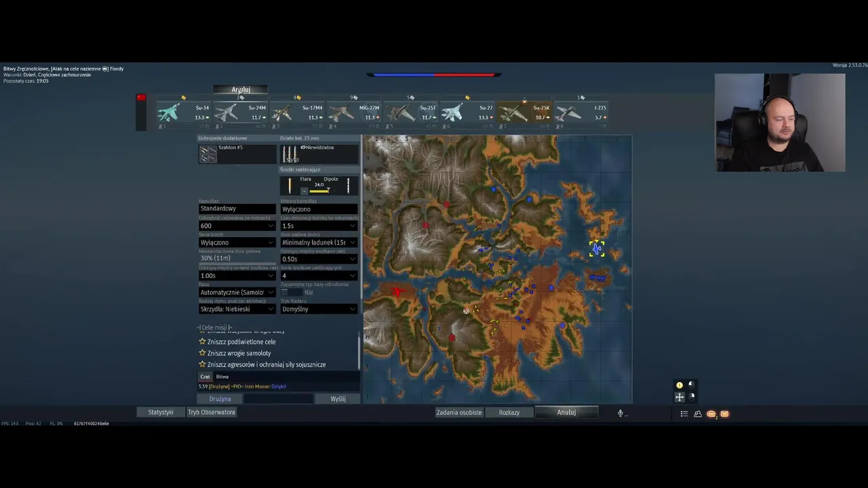Select the yellow-highlighted airfield spawn on map
Viewport: 868px width, 488px height.
pos(597,249)
